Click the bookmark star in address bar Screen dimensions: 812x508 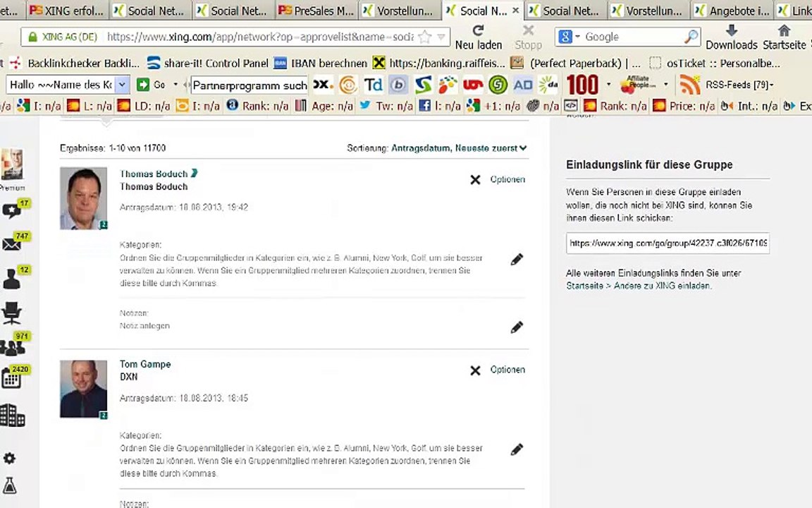click(424, 37)
